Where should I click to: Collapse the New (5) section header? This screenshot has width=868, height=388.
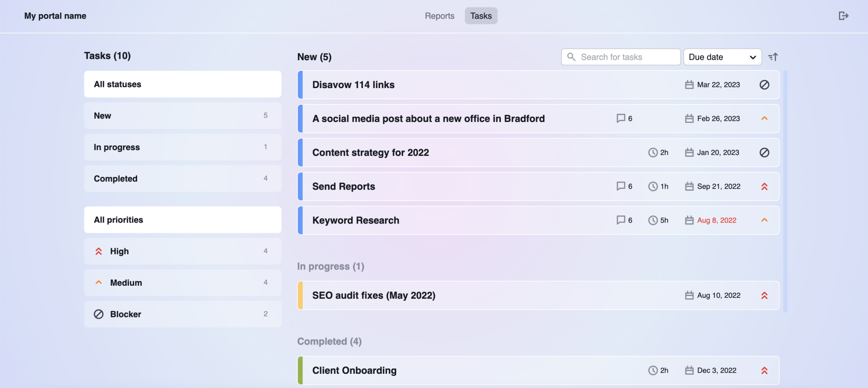[x=314, y=57]
